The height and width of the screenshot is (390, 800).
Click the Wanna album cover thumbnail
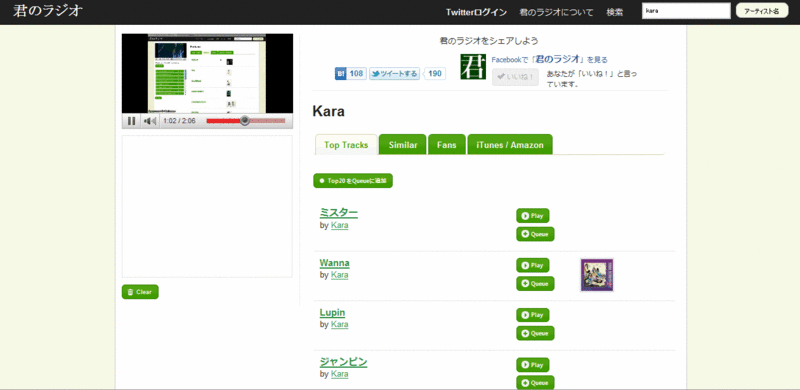tap(597, 275)
